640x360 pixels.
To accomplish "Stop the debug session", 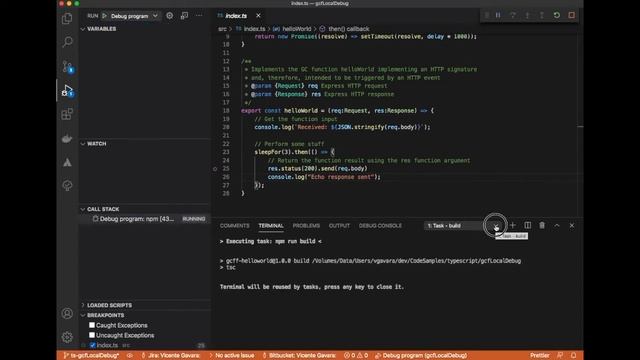I will coord(571,15).
